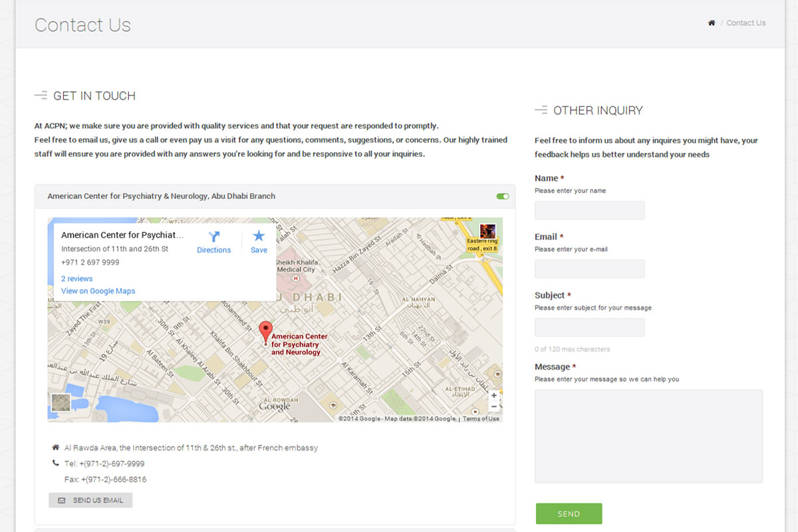Click the '0 of 120 max characters' counter

(572, 349)
